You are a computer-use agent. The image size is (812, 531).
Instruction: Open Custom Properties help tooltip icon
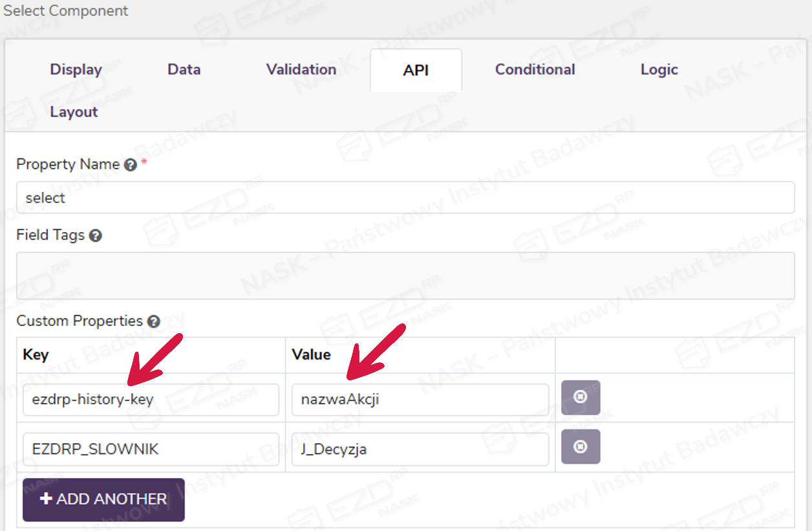point(153,321)
